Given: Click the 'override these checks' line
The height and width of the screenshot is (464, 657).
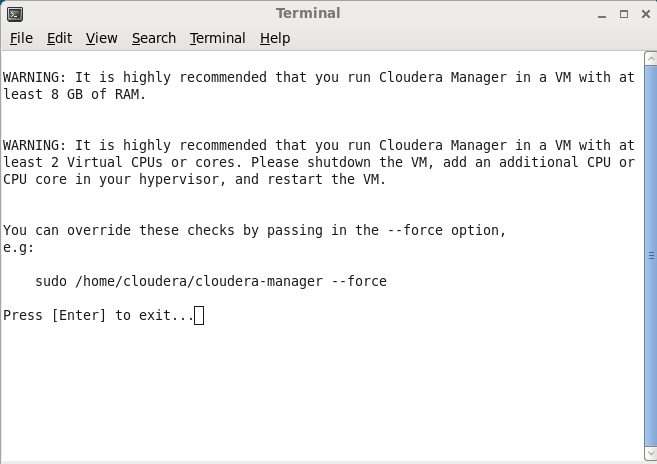Looking at the screenshot, I should pos(254,230).
